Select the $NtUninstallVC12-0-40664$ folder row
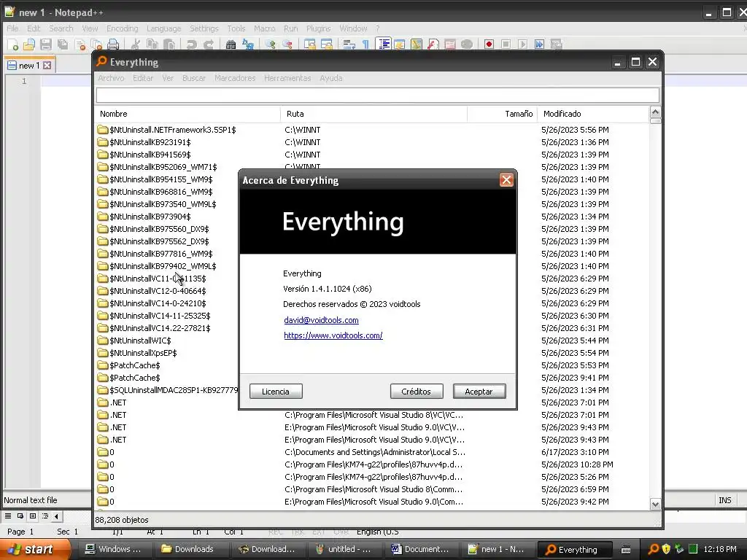 click(x=167, y=291)
